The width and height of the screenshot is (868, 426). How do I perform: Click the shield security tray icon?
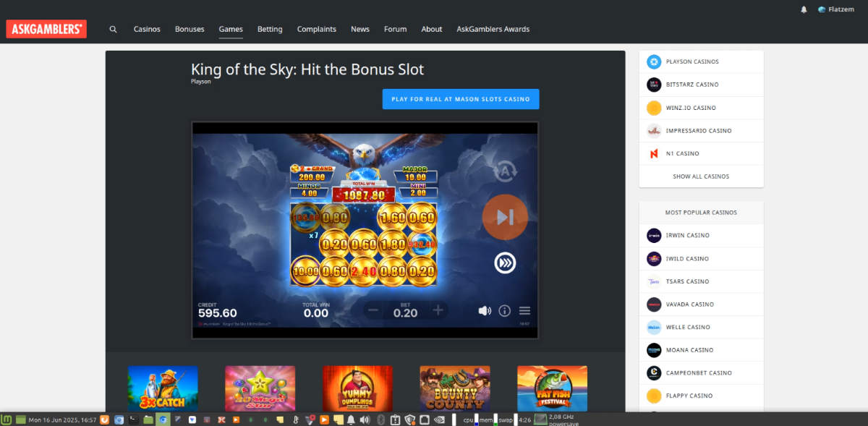pos(410,419)
